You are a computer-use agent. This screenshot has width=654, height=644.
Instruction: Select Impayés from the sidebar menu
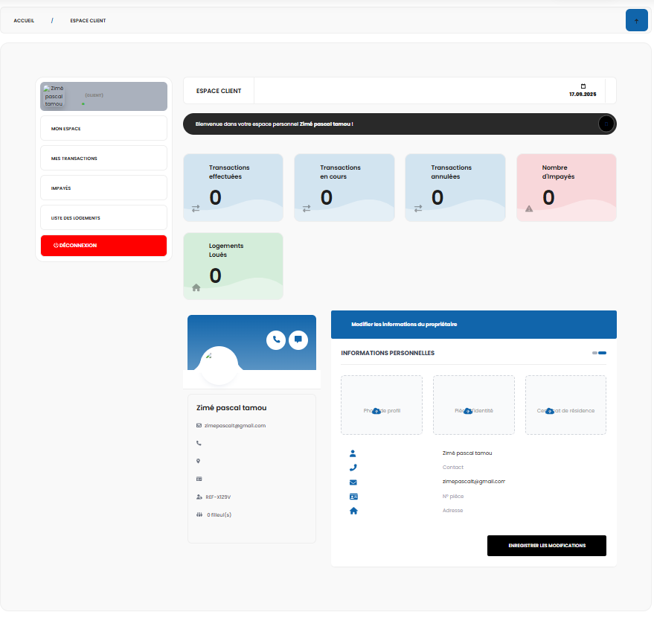pyautogui.click(x=103, y=188)
